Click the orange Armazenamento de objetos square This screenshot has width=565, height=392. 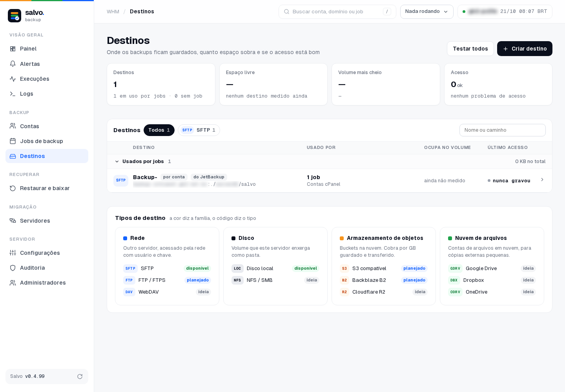[342, 238]
